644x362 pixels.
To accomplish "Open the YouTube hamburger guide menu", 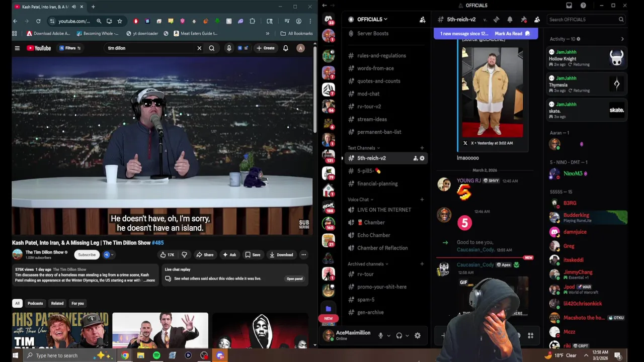I will click(x=17, y=48).
